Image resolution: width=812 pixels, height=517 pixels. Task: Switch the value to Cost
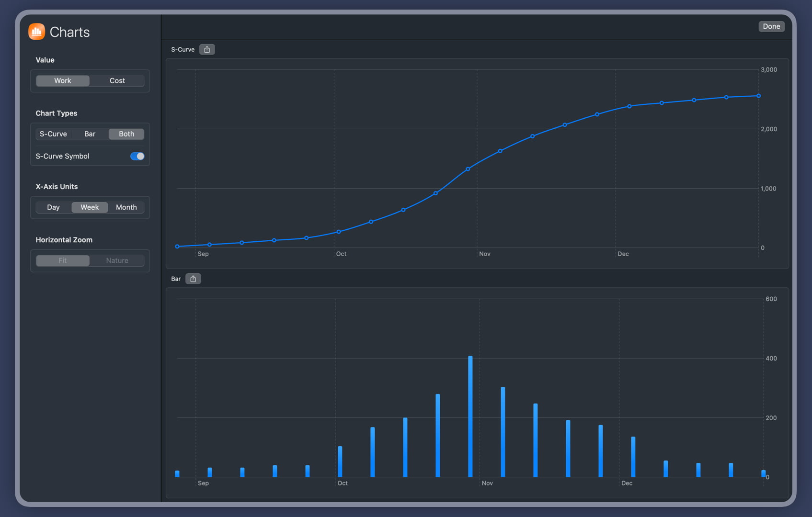pos(117,80)
